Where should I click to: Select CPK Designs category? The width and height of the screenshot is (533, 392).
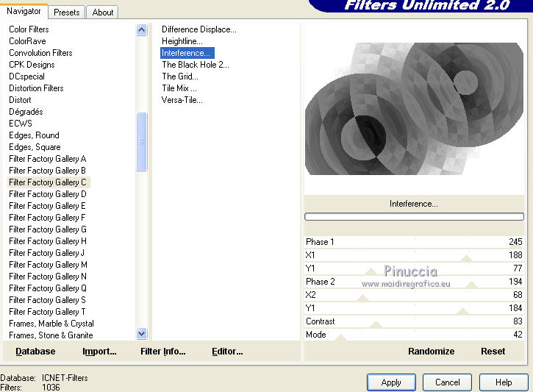click(x=32, y=65)
